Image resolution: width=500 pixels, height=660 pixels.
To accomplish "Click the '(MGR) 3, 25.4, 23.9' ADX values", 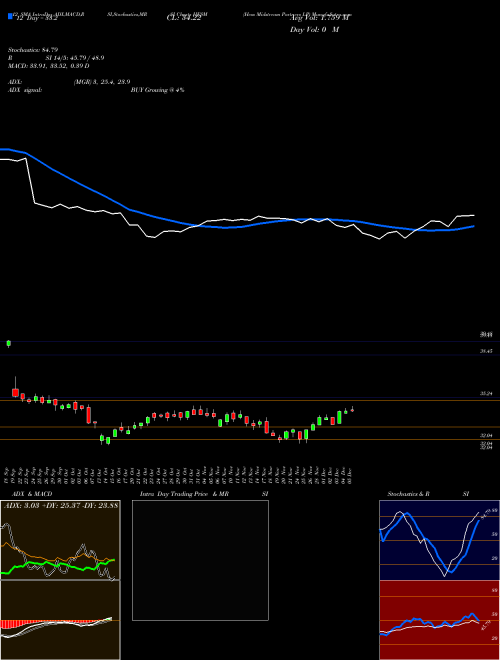I will 102,82.
